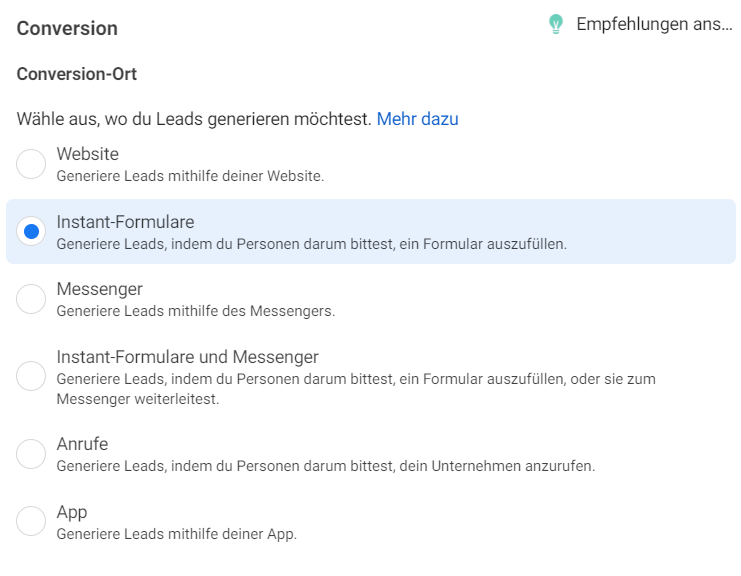Follow the 'Mehr dazu' link
The width and height of the screenshot is (741, 576).
click(x=417, y=119)
